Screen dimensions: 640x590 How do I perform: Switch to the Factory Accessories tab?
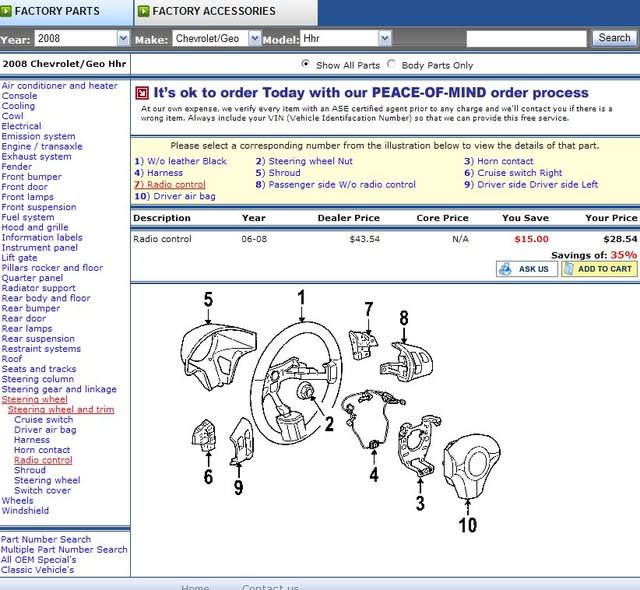[x=227, y=12]
